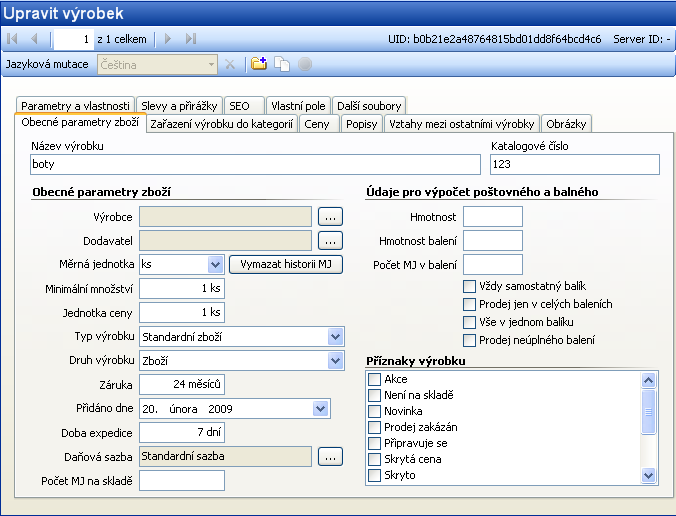Check the Akce flag
Viewport: 676px width, 516px height.
(375, 379)
